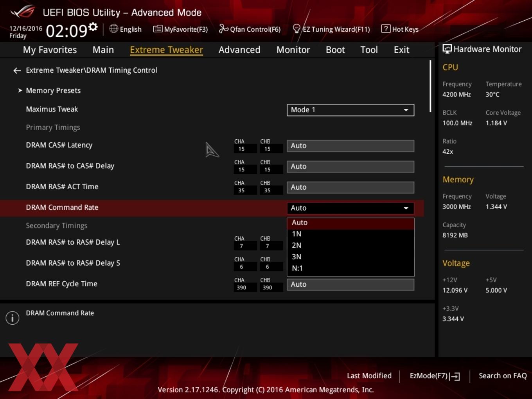This screenshot has width=532, height=399.
Task: Open My Favorites tab
Action: click(x=50, y=50)
